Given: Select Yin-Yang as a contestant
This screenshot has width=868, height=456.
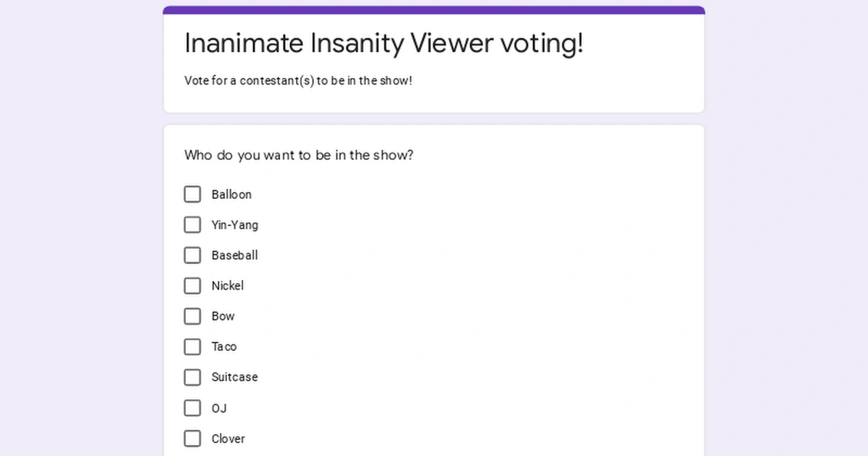Looking at the screenshot, I should 192,224.
